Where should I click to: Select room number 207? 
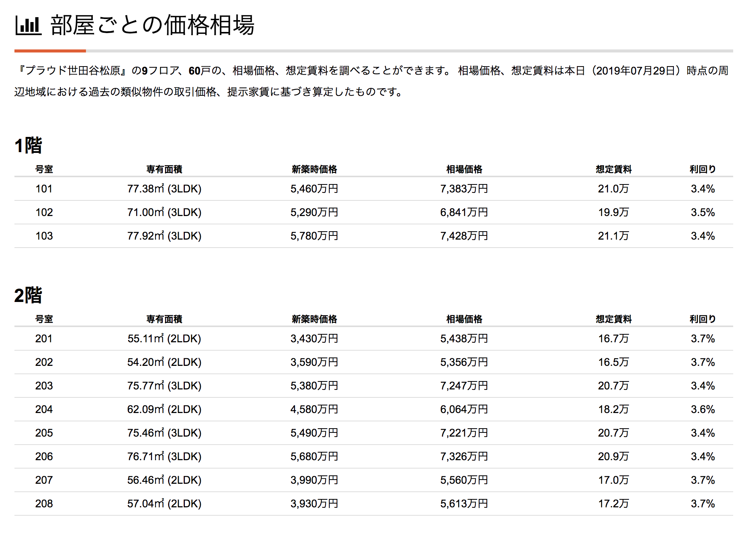point(44,480)
